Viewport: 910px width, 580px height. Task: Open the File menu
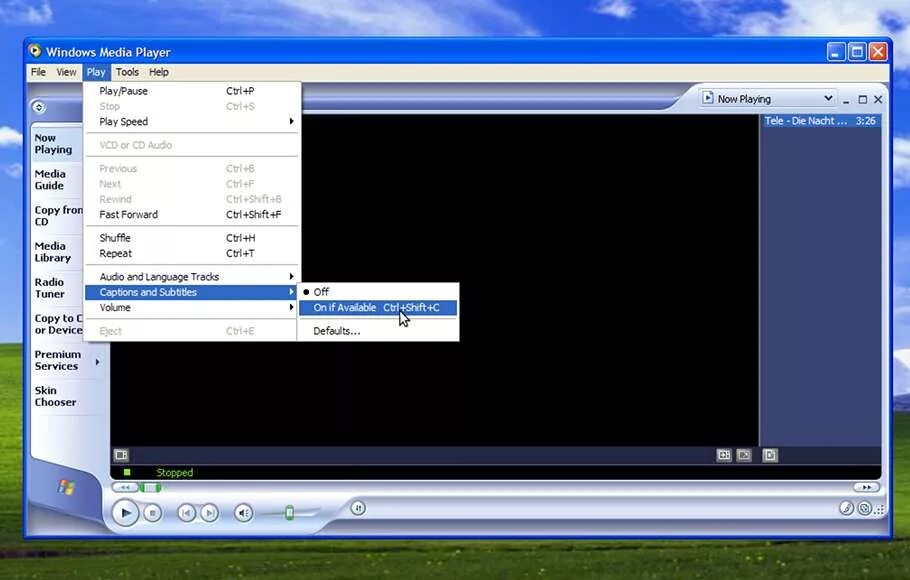click(38, 72)
